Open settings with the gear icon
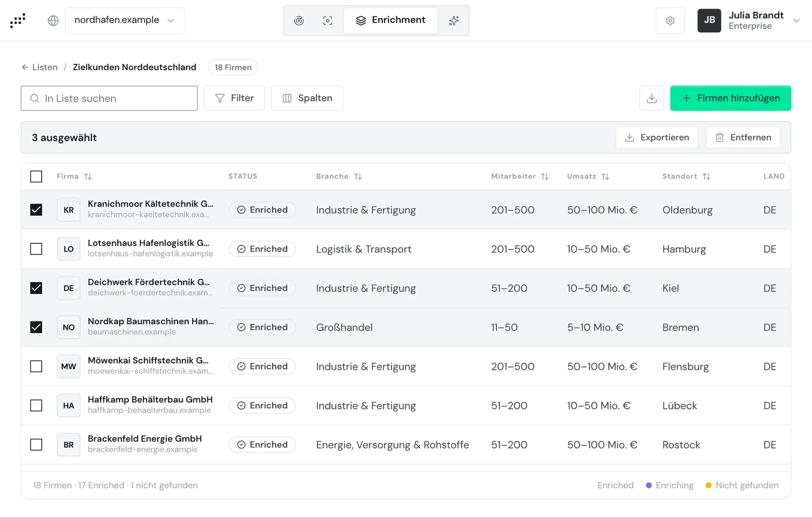This screenshot has height=517, width=812. (670, 20)
